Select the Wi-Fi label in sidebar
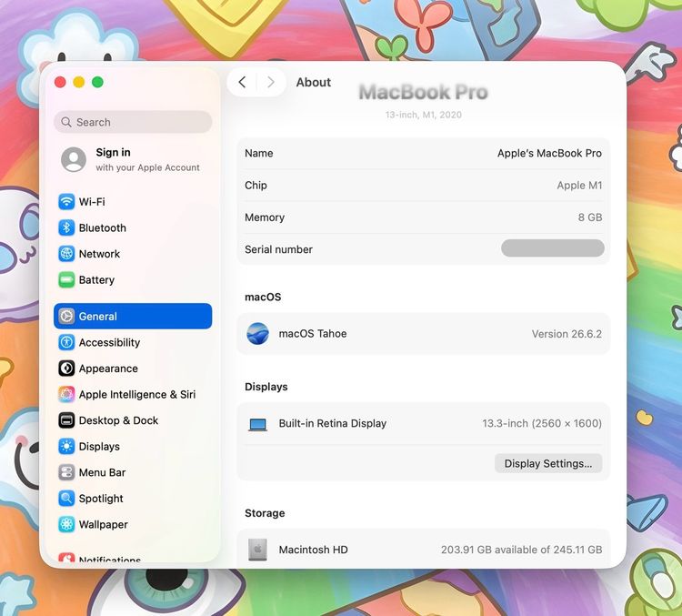This screenshot has height=616, width=682. [x=92, y=202]
